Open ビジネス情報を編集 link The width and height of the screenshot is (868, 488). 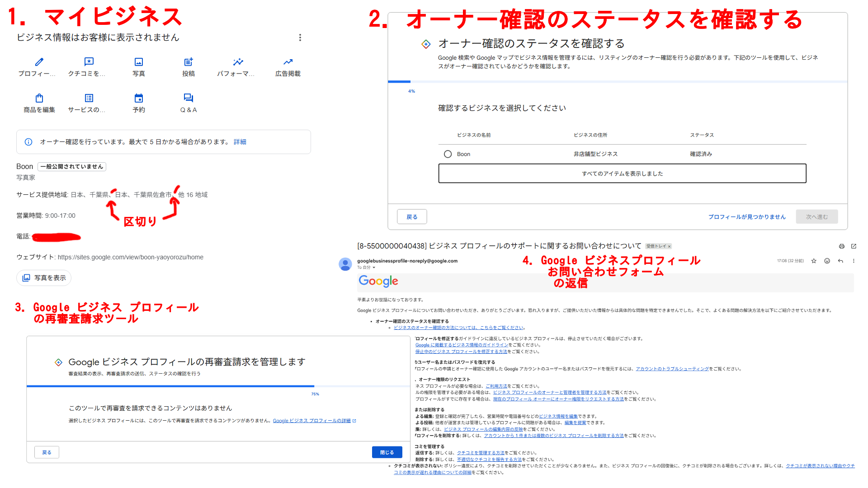558,417
